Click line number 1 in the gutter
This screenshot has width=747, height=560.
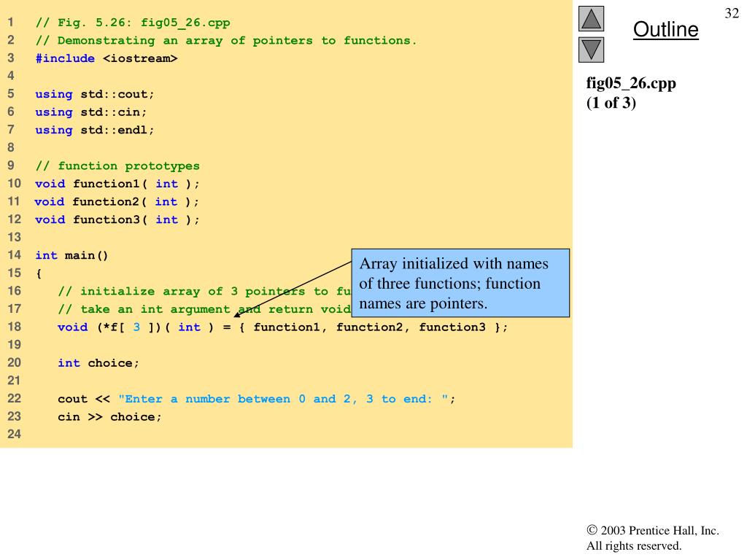point(10,23)
